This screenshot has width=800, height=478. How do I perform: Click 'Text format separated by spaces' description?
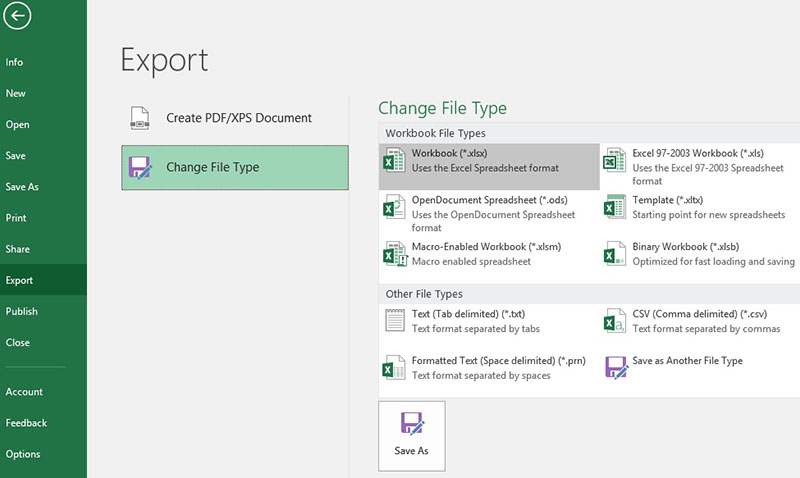(x=481, y=375)
